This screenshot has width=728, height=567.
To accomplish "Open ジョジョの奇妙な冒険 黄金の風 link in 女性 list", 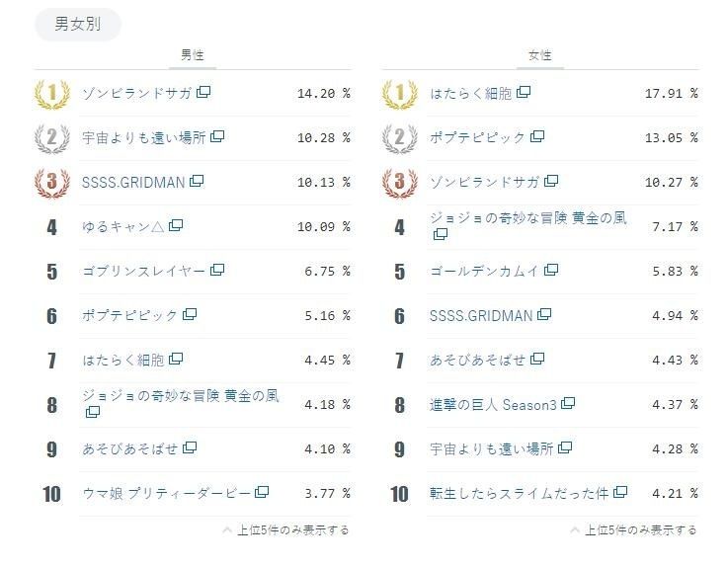I will click(x=527, y=217).
